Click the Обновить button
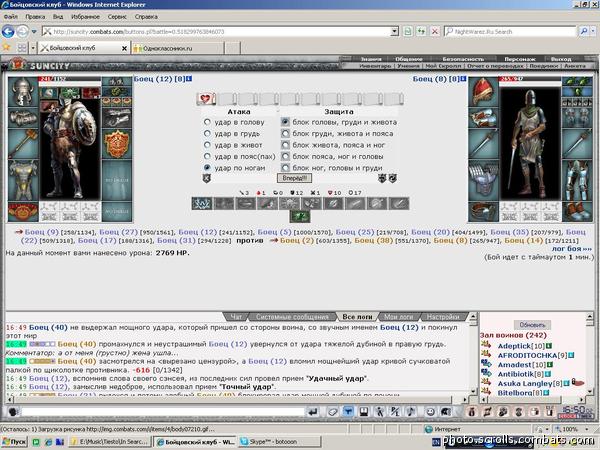Screen dimensions: 600x450 (x=532, y=325)
